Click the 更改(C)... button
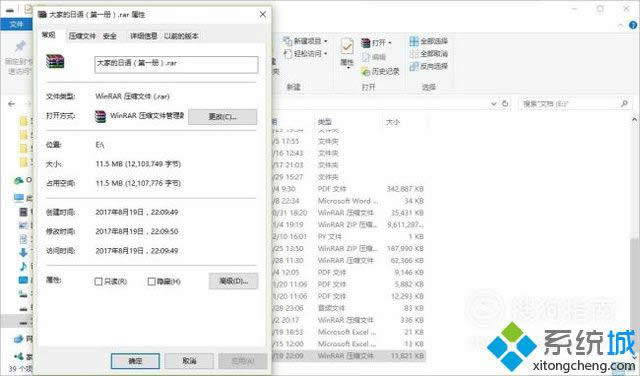This screenshot has width=640, height=376. click(x=222, y=117)
